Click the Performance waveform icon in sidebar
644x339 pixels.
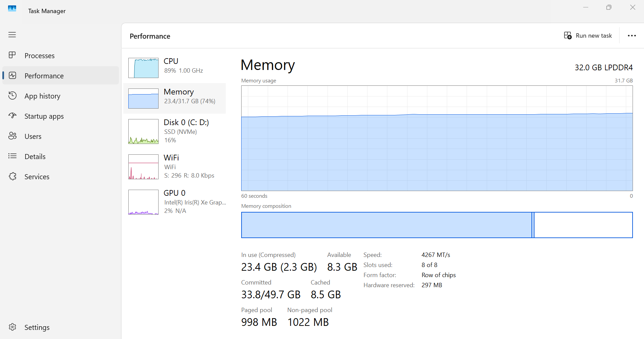point(12,75)
